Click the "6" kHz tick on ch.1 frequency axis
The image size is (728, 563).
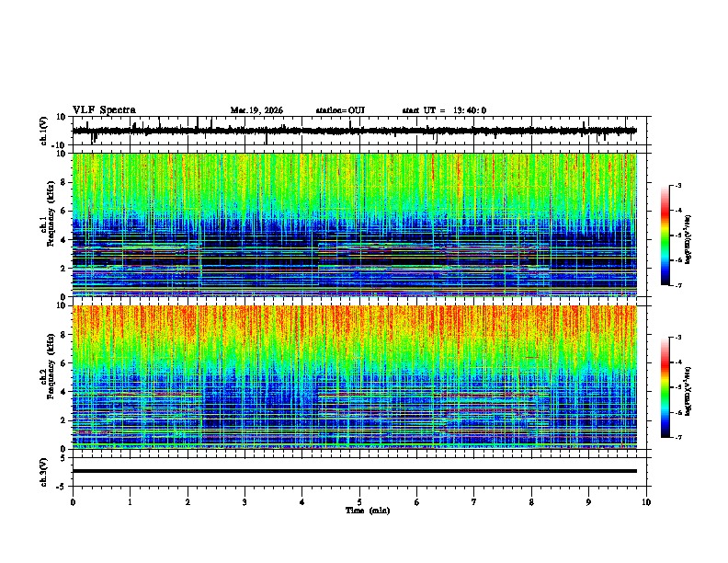coord(63,211)
